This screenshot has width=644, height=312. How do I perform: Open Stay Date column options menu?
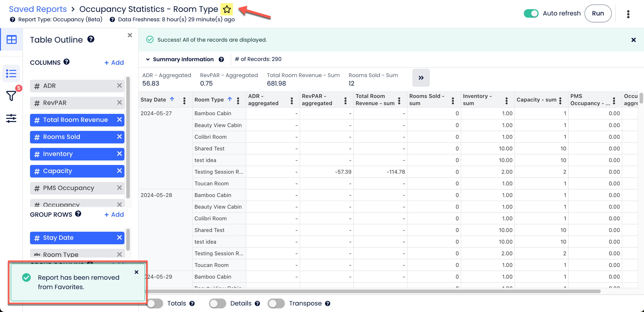click(x=184, y=100)
